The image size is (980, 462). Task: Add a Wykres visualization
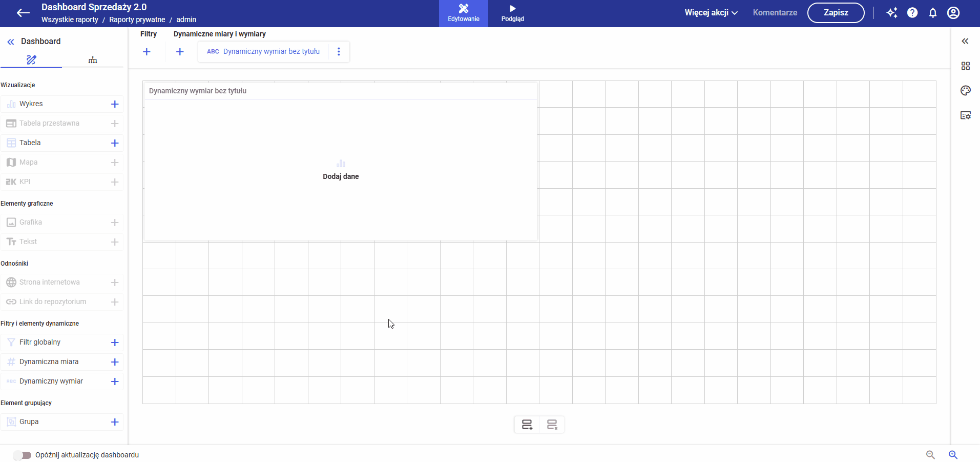coord(115,104)
